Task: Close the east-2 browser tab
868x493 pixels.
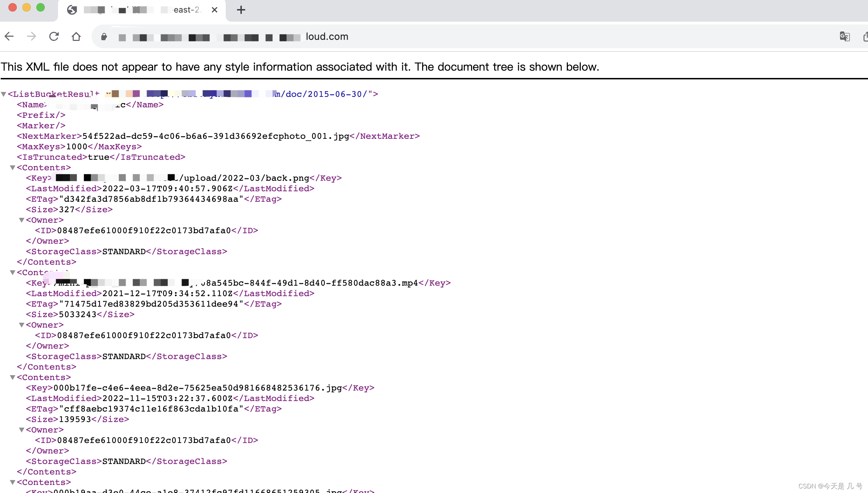Action: [215, 10]
